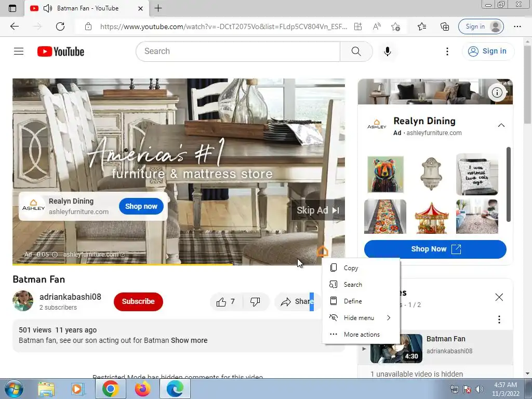Image resolution: width=532 pixels, height=399 pixels.
Task: Choose Search in the context menu
Action: point(361,284)
